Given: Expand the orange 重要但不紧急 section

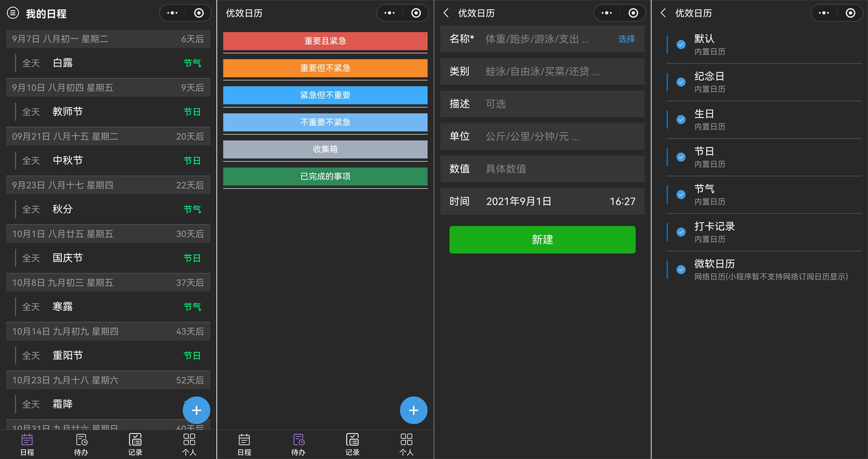Looking at the screenshot, I should [325, 68].
